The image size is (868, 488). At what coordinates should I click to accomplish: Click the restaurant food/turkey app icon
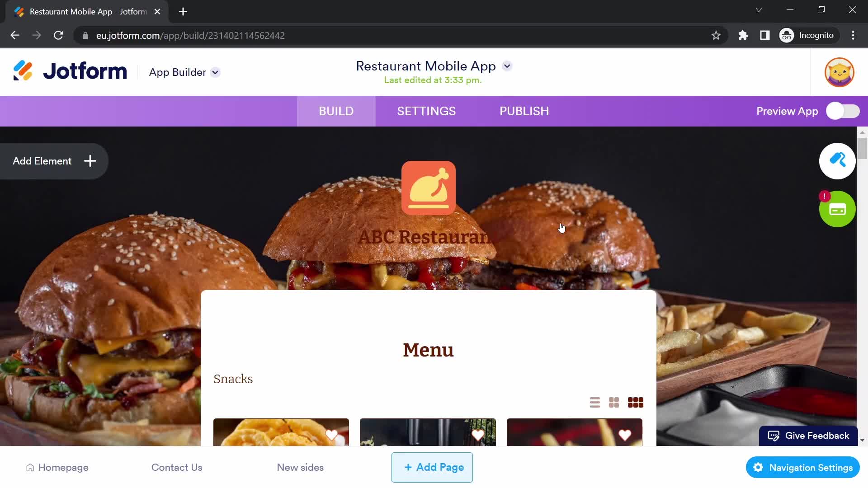[x=429, y=188]
